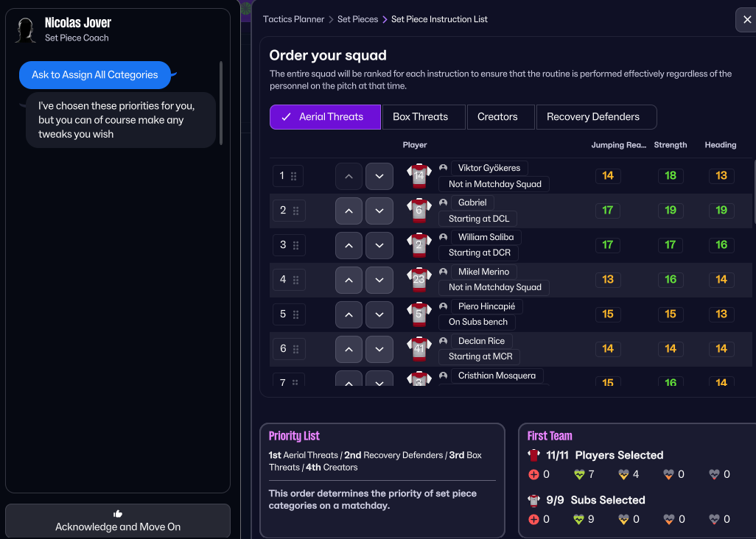Move Gabriel up one position

point(349,211)
